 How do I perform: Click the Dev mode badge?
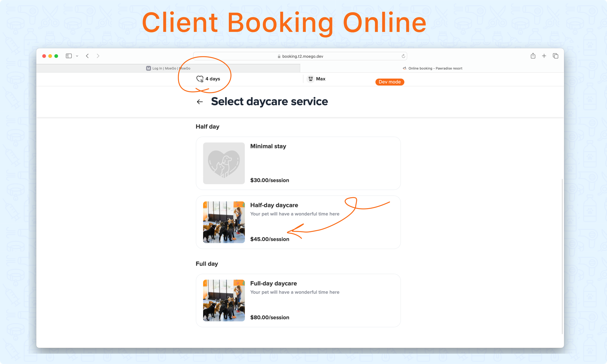click(390, 82)
